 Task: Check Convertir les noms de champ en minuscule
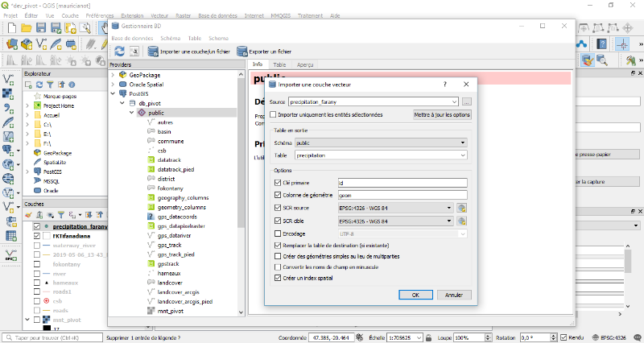click(x=279, y=267)
